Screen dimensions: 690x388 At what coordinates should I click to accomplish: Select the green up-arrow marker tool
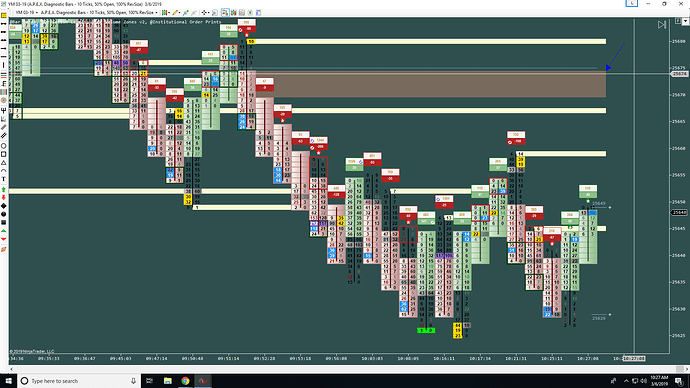click(x=4, y=190)
